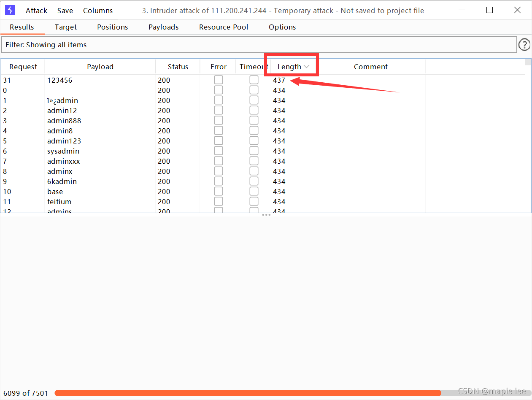The image size is (532, 400).
Task: Select the adminxxx payload row
Action: [x=263, y=161]
